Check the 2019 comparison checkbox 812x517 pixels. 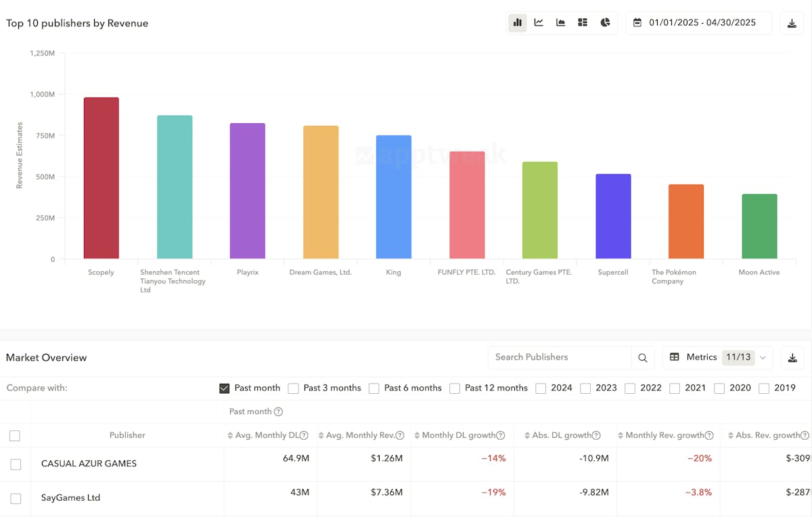coord(764,388)
